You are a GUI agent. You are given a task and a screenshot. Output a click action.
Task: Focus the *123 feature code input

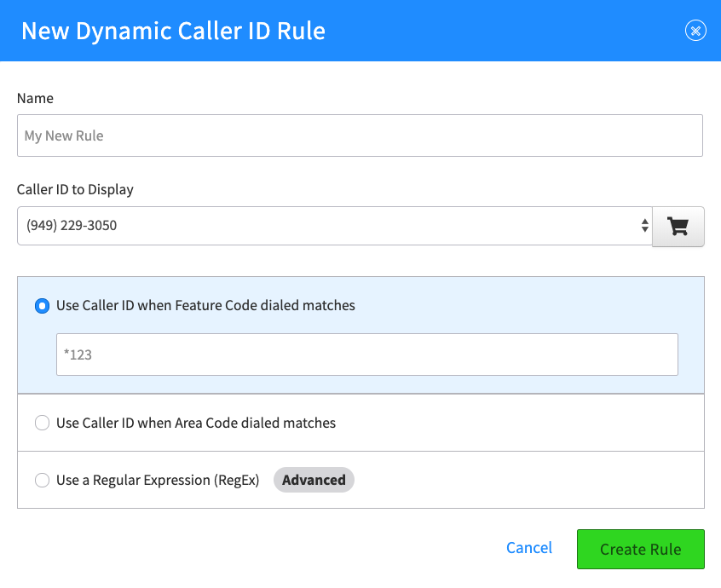coord(367,355)
